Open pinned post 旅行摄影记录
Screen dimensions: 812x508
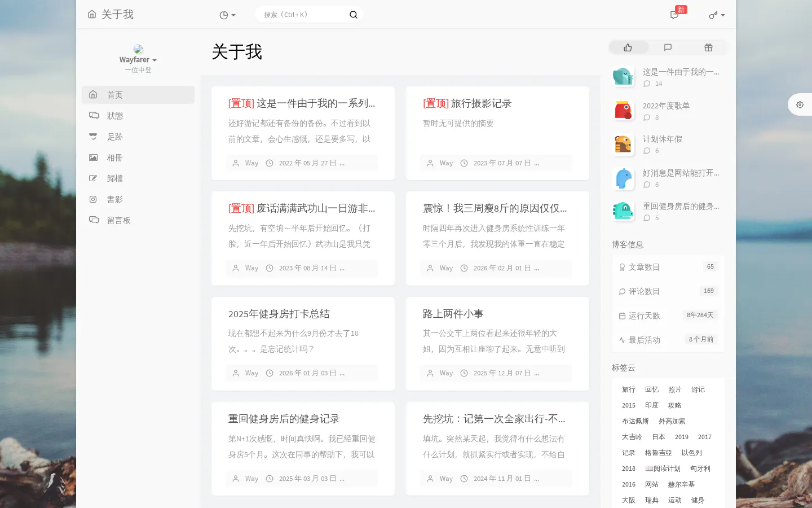click(467, 103)
